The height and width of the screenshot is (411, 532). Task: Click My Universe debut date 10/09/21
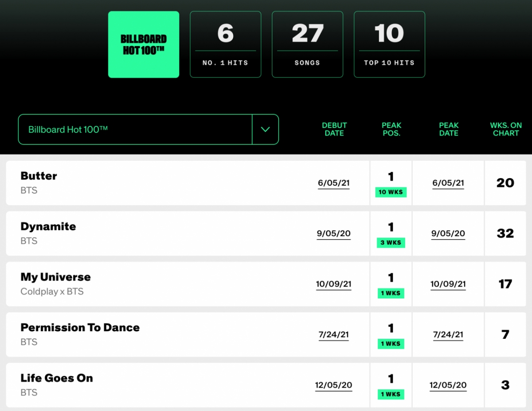coord(334,284)
